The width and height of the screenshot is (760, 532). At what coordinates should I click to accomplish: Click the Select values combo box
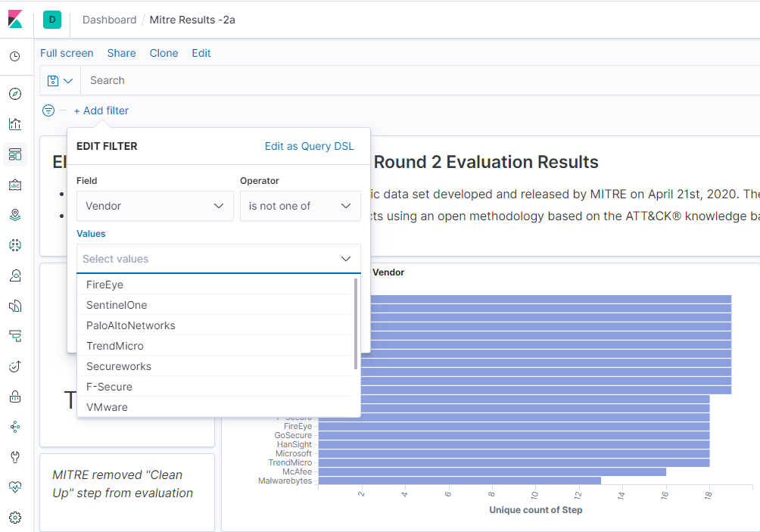tap(219, 259)
